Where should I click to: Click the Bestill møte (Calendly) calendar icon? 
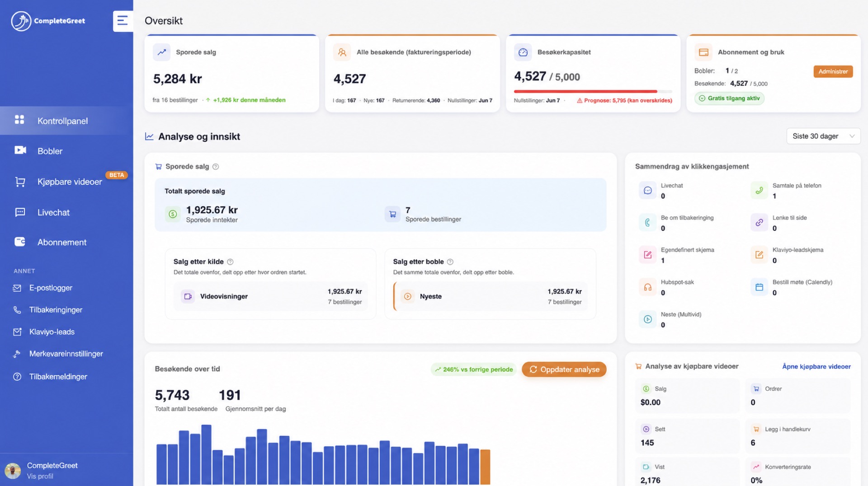[759, 287]
